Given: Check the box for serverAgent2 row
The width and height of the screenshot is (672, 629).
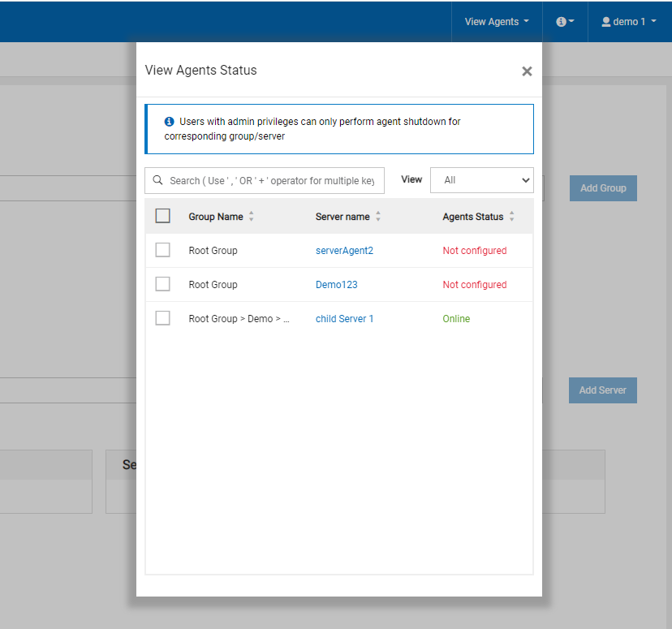Looking at the screenshot, I should [163, 250].
